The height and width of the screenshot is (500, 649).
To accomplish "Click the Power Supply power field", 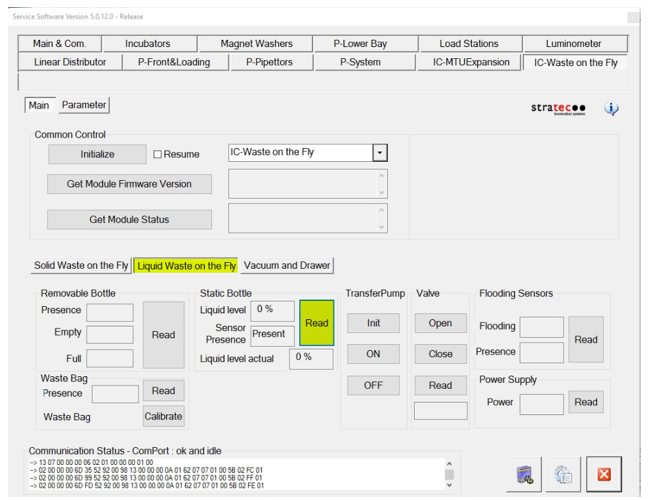I will (x=541, y=403).
